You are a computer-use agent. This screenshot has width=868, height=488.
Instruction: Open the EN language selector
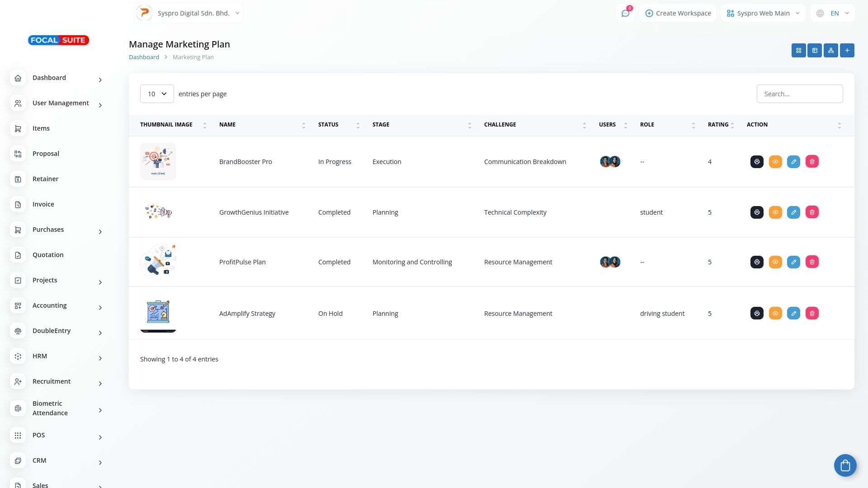click(x=833, y=14)
